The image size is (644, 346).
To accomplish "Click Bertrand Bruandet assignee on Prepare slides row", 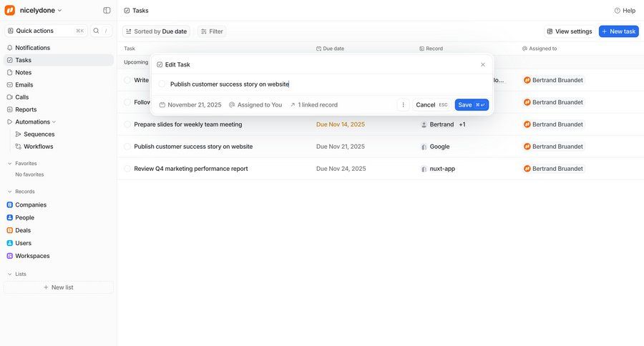I will coord(553,124).
